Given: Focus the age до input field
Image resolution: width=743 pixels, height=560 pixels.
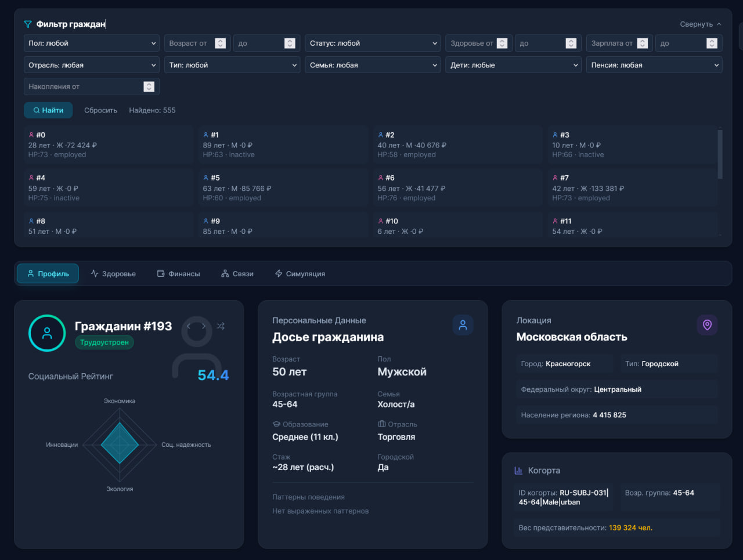Looking at the screenshot, I should coord(266,44).
